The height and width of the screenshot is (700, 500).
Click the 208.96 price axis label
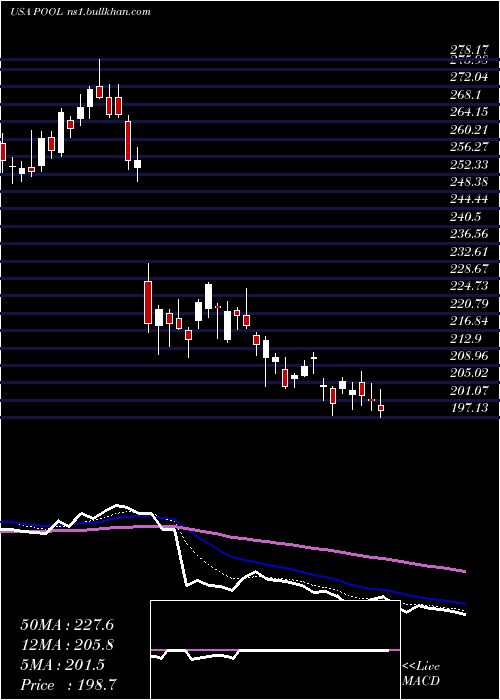469,357
